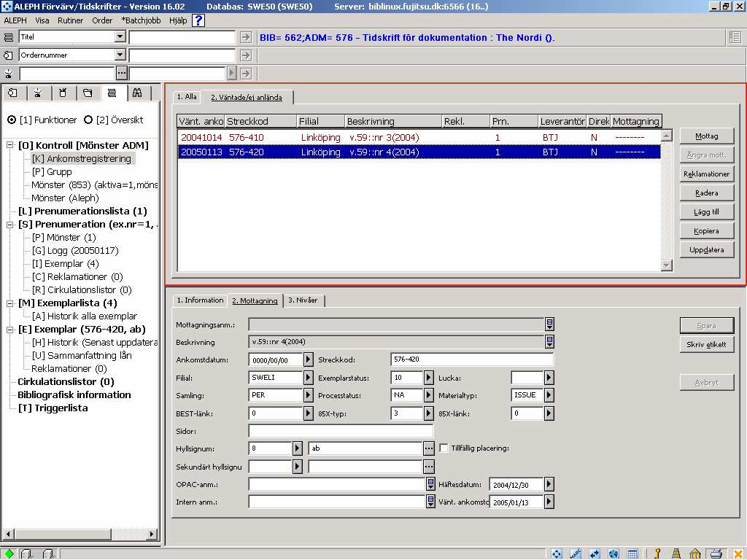Select the [1] Funktioner radio button
This screenshot has width=747, height=560.
pos(12,120)
